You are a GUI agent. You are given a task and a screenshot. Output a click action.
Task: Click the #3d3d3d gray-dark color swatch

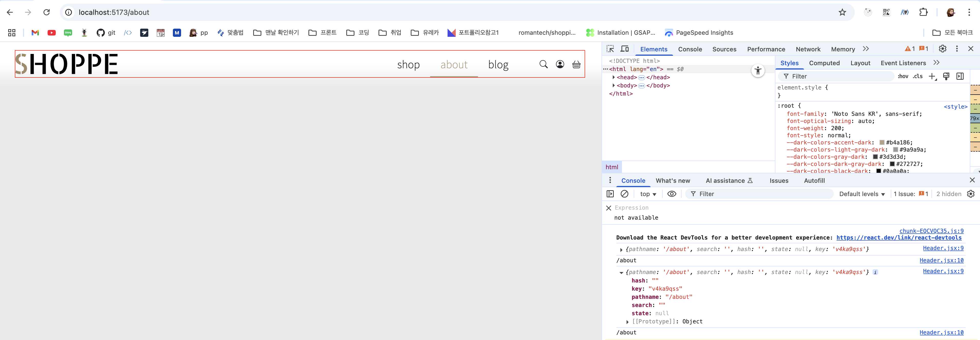point(875,157)
